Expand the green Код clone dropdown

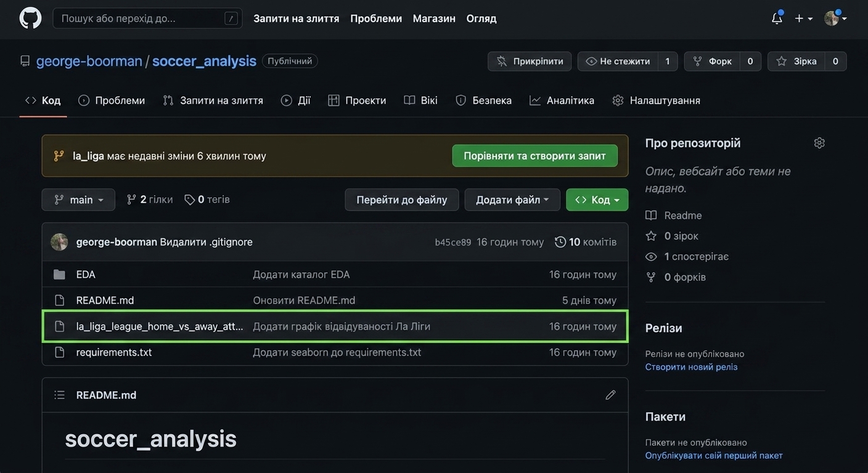coord(597,200)
